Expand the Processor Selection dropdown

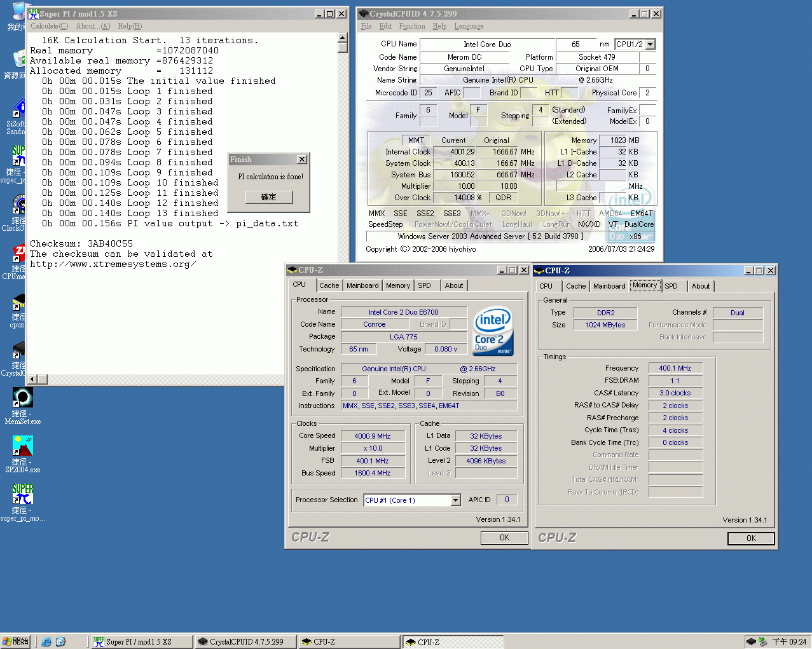click(x=455, y=500)
